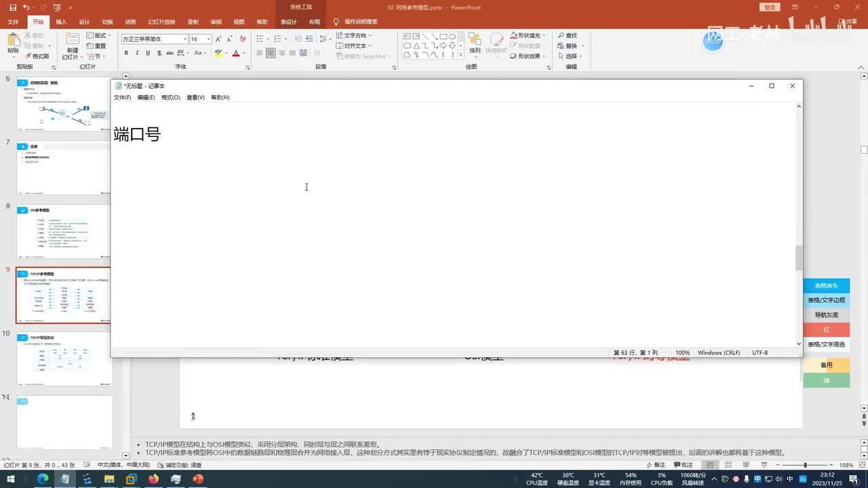868x488 pixels.
Task: Open the 版式 slide layout dropdown
Action: 98,35
